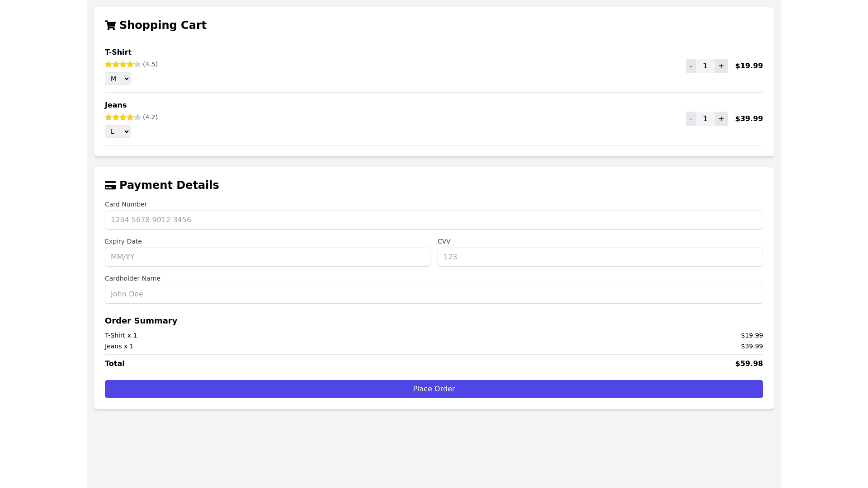Click the Jeans star rating
This screenshot has height=488, width=868.
[123, 117]
